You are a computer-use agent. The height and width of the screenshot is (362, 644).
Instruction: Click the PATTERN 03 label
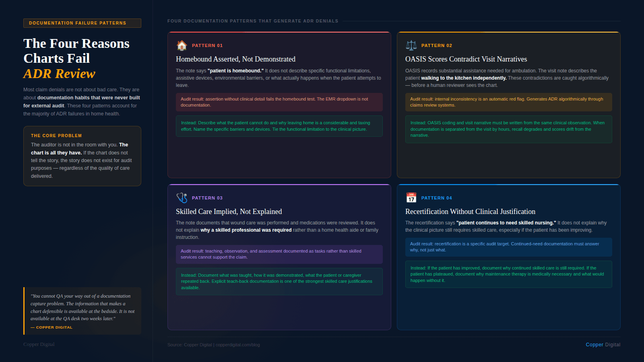click(207, 198)
